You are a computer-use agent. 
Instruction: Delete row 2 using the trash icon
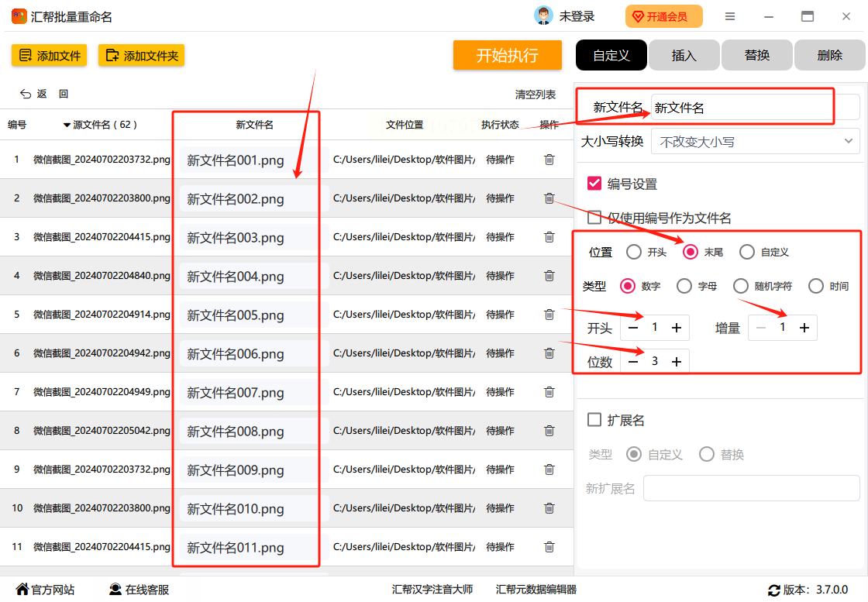click(x=549, y=198)
